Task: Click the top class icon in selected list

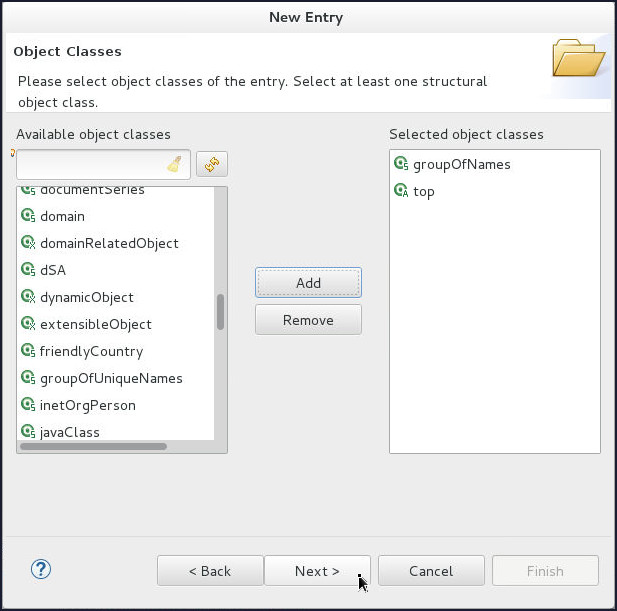Action: click(x=401, y=191)
